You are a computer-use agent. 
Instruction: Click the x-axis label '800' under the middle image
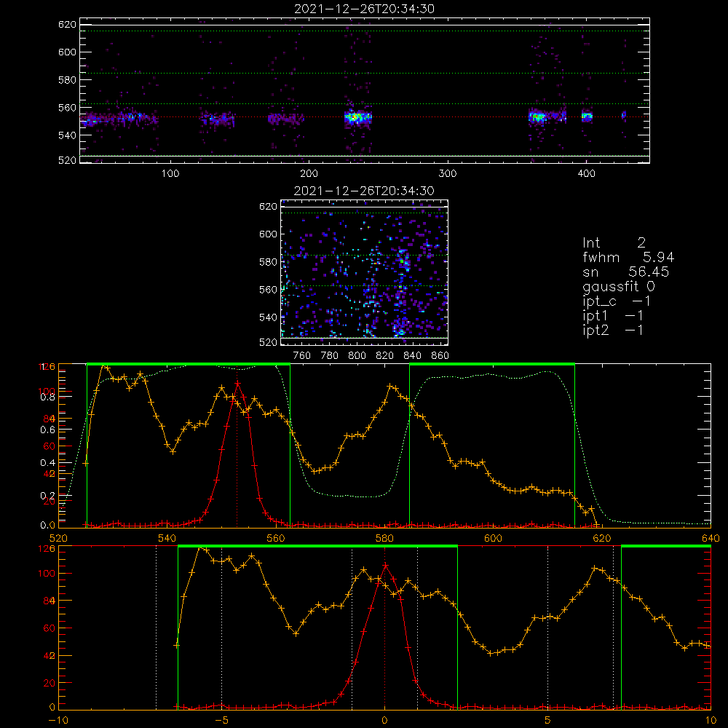[357, 356]
